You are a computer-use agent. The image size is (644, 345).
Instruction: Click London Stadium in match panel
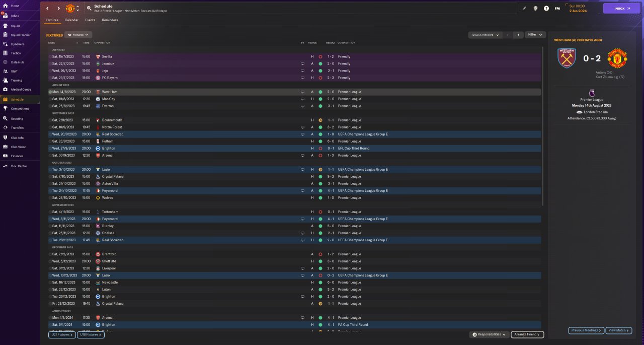coord(596,112)
